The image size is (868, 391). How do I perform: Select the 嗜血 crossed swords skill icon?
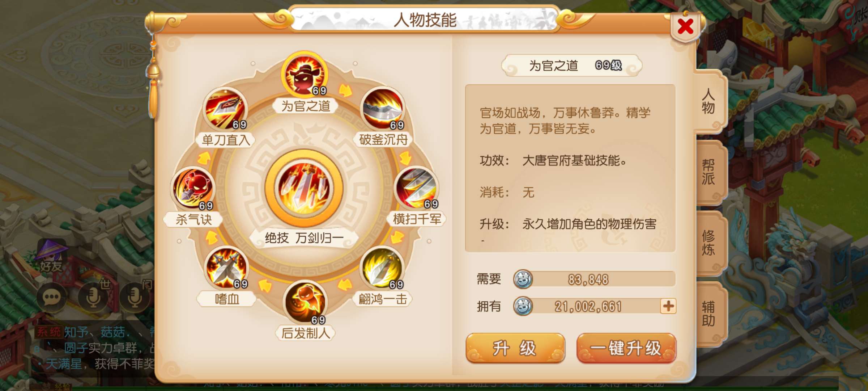pos(227,268)
